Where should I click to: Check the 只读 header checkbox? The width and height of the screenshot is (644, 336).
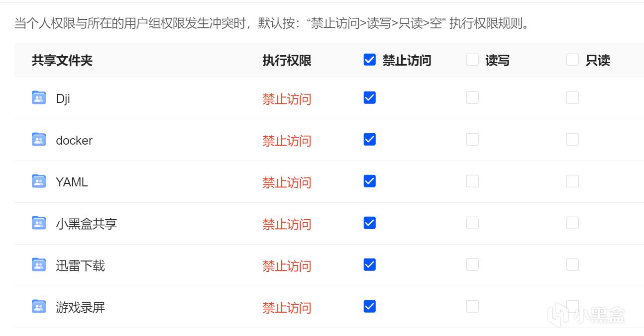pos(572,60)
